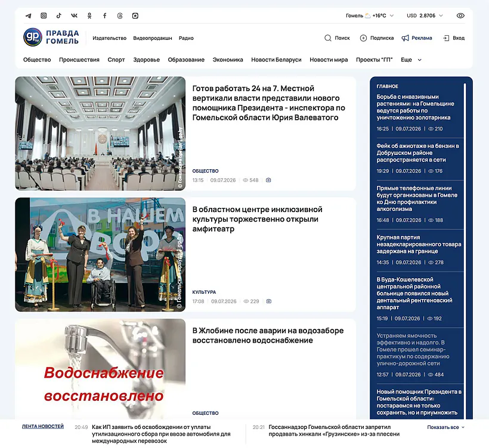Click the conference hall photo thumbnail
The image size is (489, 448).
100,133
